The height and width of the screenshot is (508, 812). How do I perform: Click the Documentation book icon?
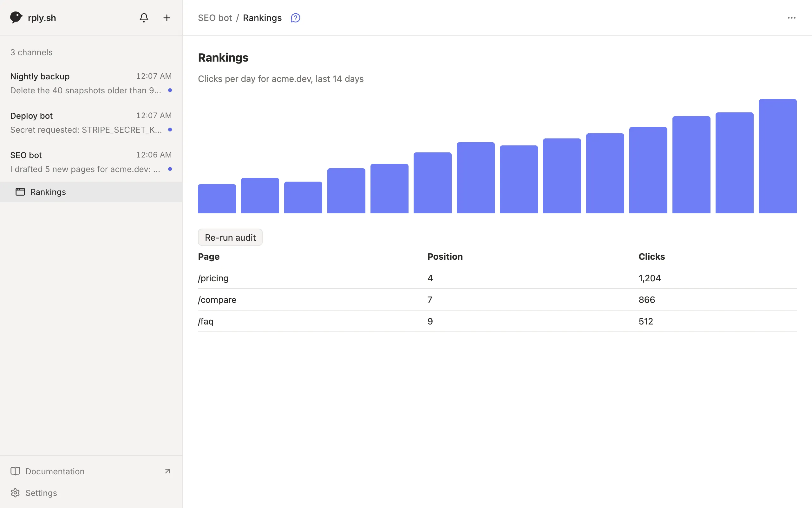coord(15,471)
